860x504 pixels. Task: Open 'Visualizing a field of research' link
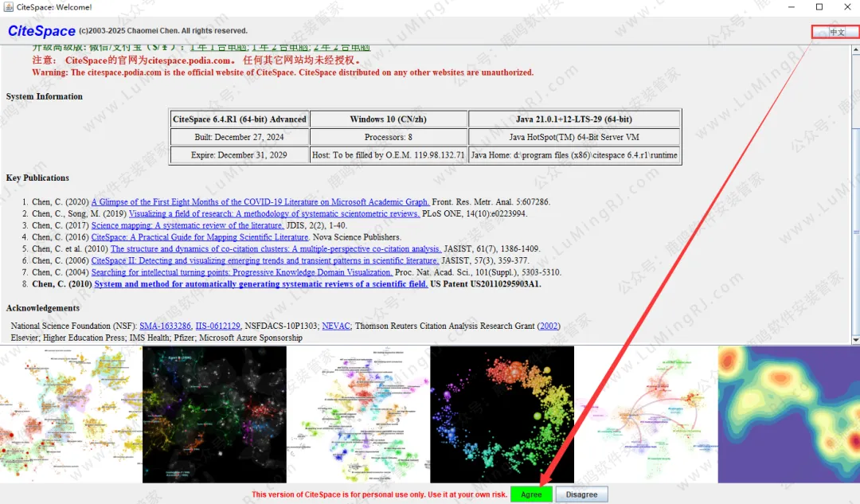point(274,214)
